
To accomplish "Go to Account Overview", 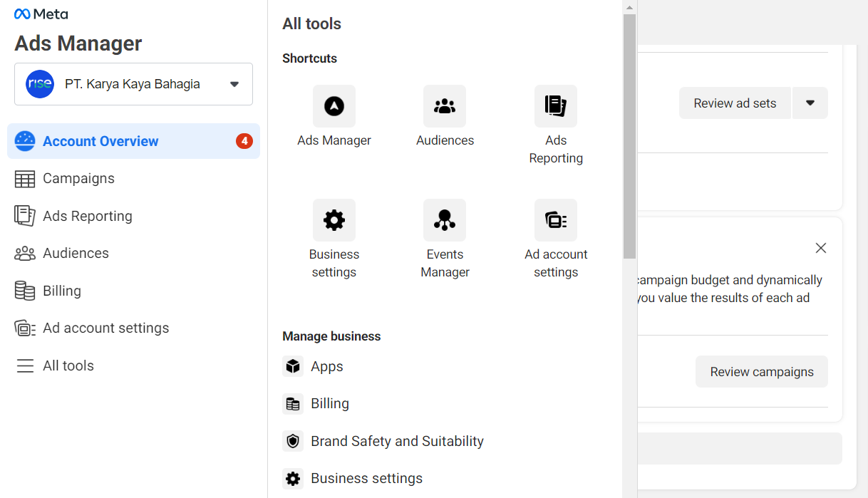I will point(133,141).
